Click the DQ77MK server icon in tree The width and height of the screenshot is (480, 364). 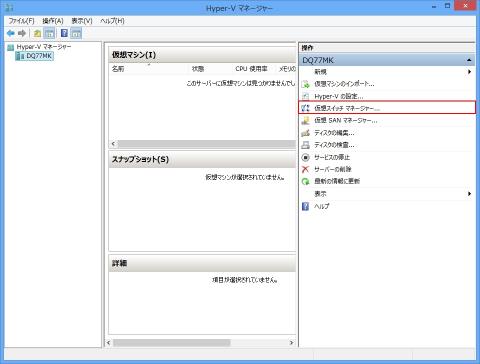(x=20, y=56)
